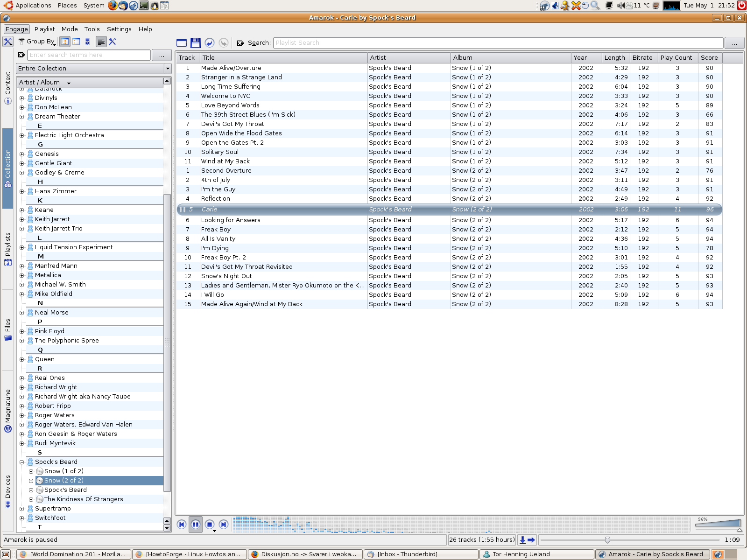747x560 pixels.
Task: Switch to Thunderbird Inbox taskbar button
Action: [x=421, y=554]
